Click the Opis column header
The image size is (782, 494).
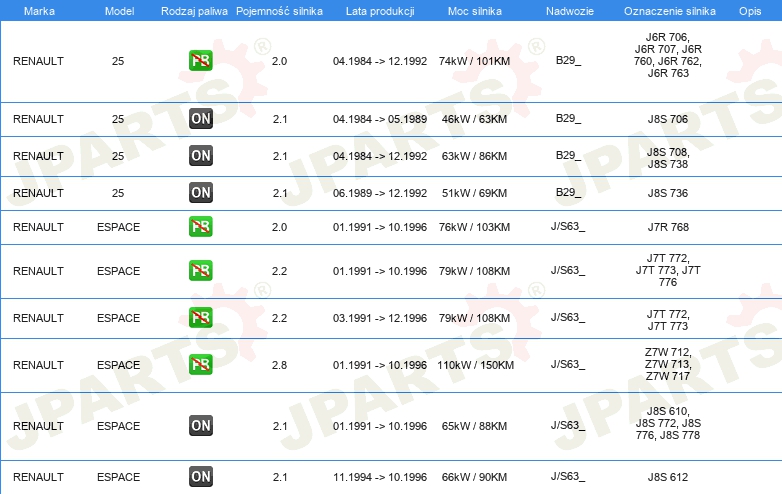(750, 11)
